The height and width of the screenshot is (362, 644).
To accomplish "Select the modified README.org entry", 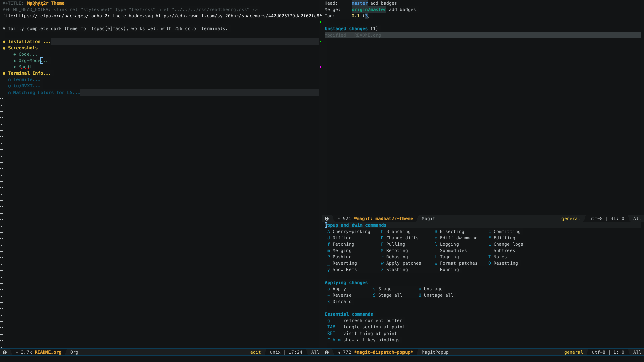I will pyautogui.click(x=367, y=35).
